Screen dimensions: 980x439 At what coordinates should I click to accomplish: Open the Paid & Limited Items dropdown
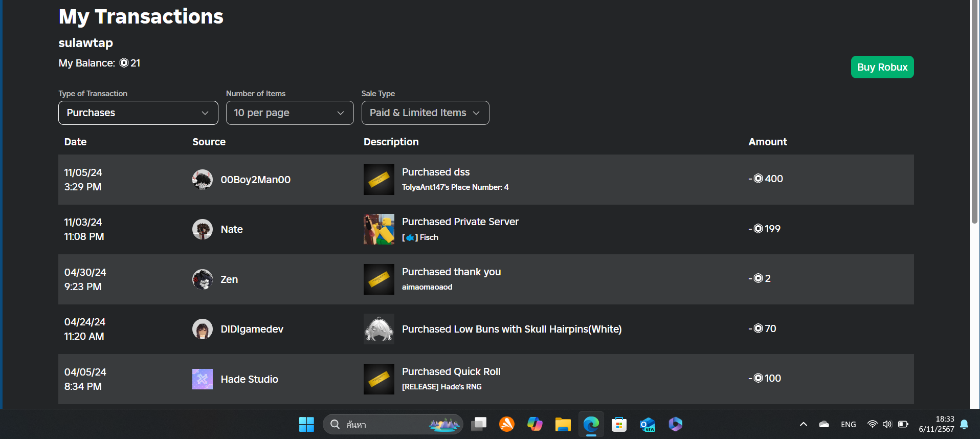click(425, 113)
